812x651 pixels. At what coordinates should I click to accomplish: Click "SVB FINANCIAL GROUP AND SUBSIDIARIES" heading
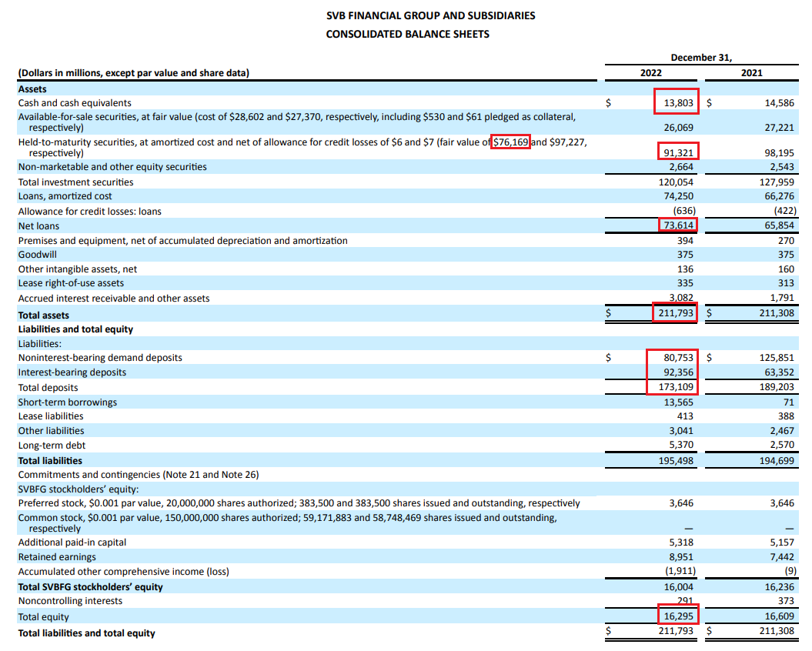pyautogui.click(x=431, y=15)
